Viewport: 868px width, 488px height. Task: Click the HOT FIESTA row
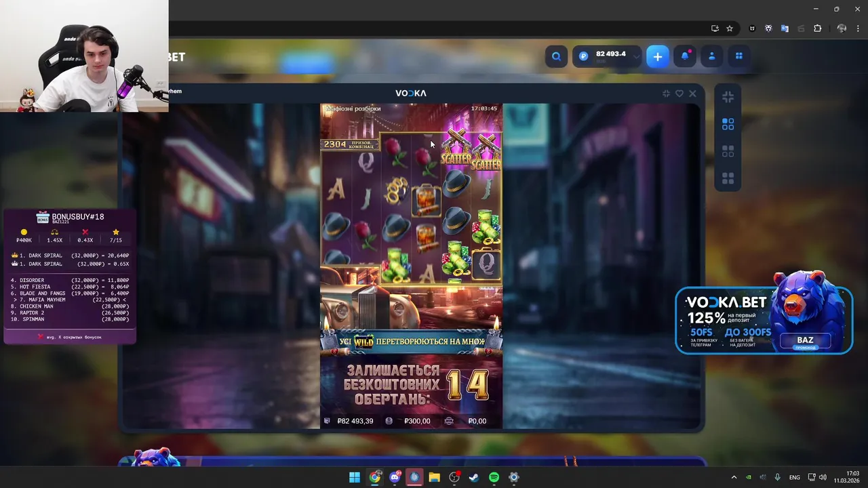[x=70, y=287]
